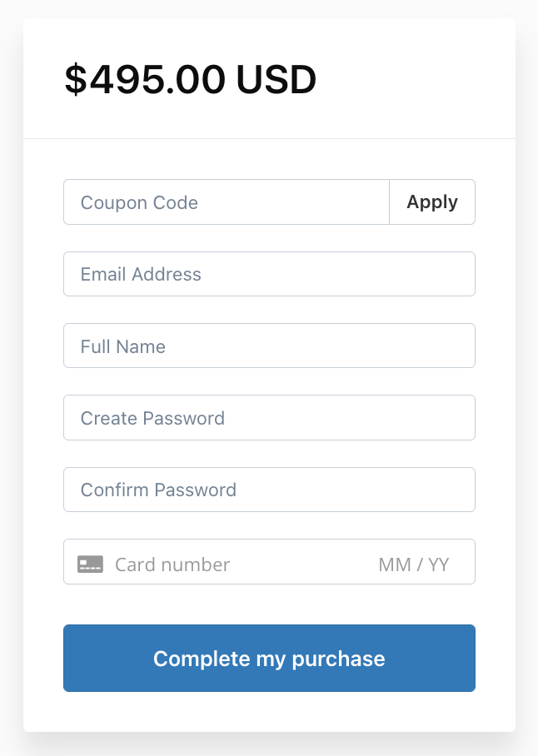The image size is (538, 756).
Task: Click the Complete my purchase button
Action: click(x=269, y=659)
